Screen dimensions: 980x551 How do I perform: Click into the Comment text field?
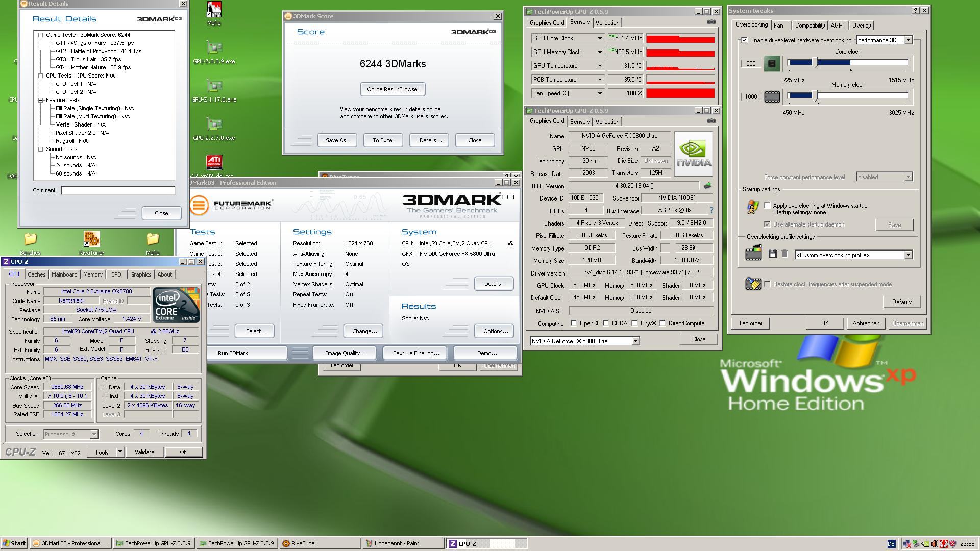tap(118, 190)
